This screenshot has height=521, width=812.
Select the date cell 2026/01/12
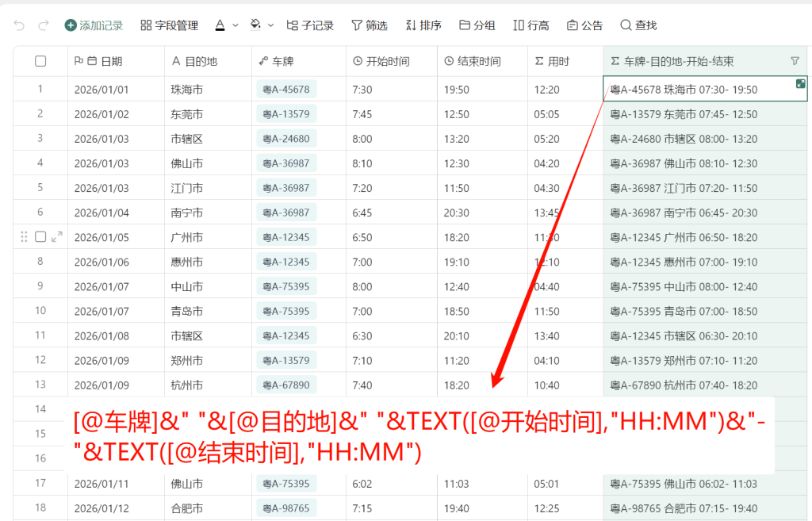point(116,508)
